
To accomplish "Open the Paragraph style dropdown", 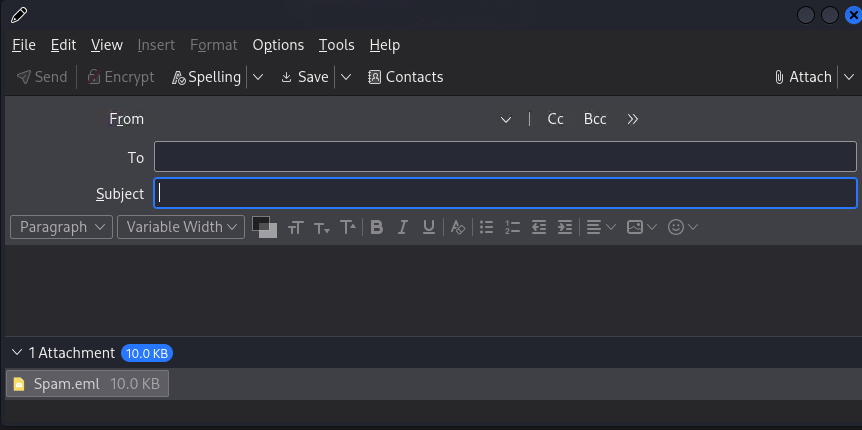I will pos(61,227).
